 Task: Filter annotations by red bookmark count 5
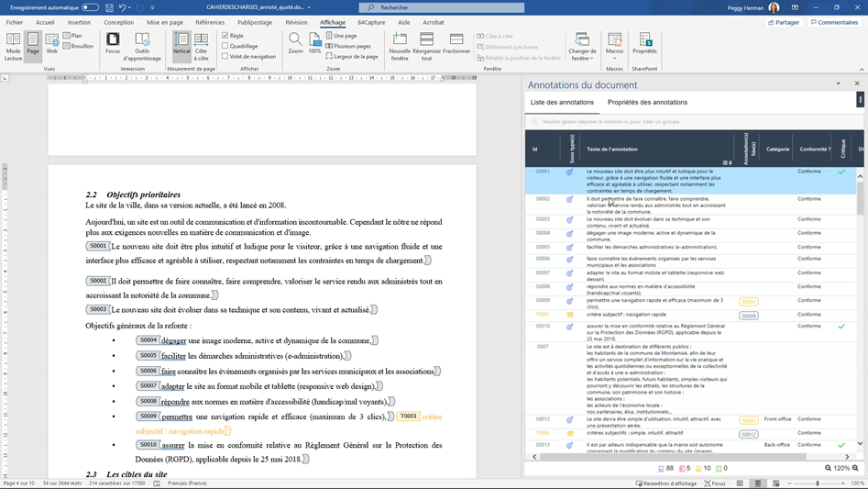[685, 469]
